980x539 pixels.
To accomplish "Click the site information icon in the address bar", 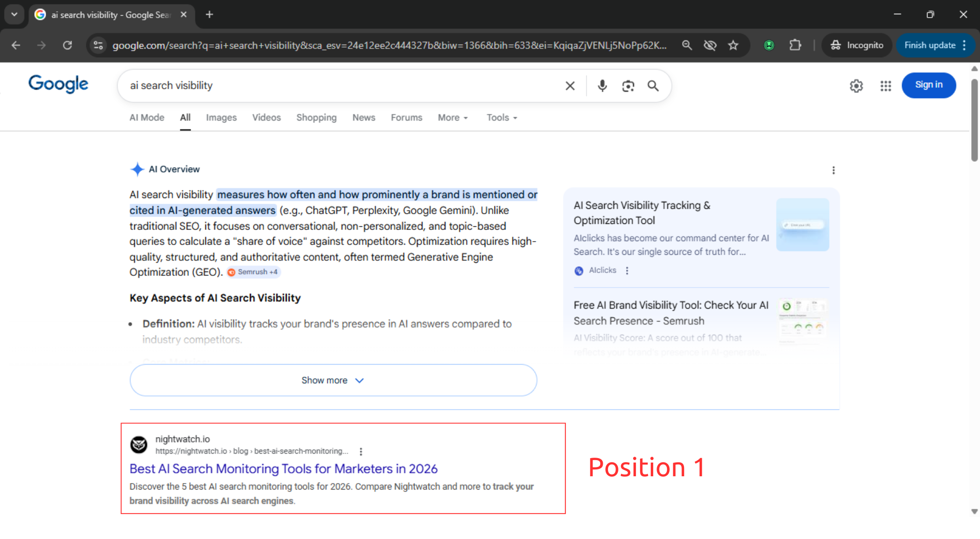I will 98,45.
